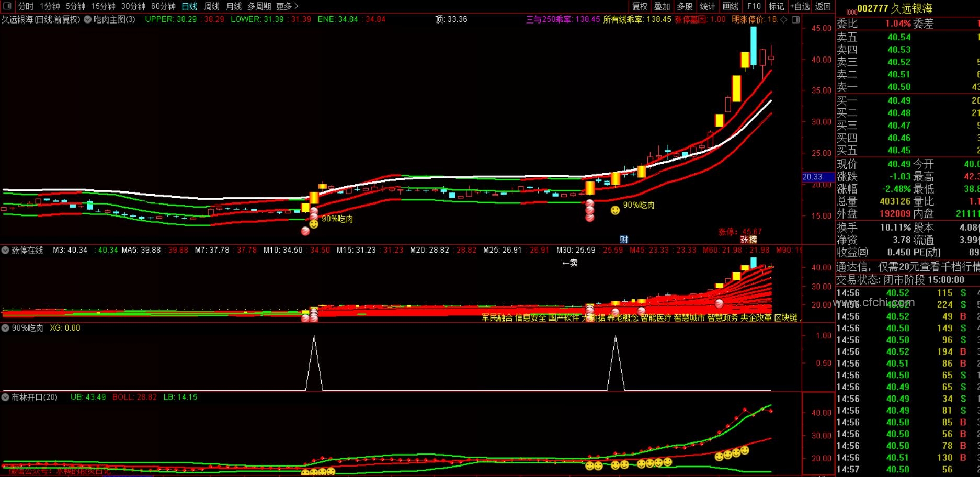Click the 返回 back button
Viewport: 980px width, 477px height.
(x=823, y=6)
